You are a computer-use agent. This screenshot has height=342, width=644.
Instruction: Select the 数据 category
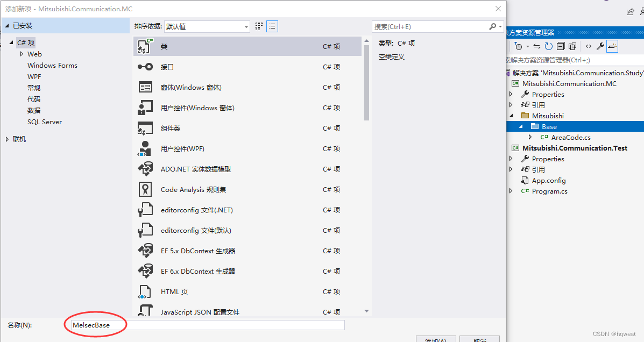click(x=34, y=110)
